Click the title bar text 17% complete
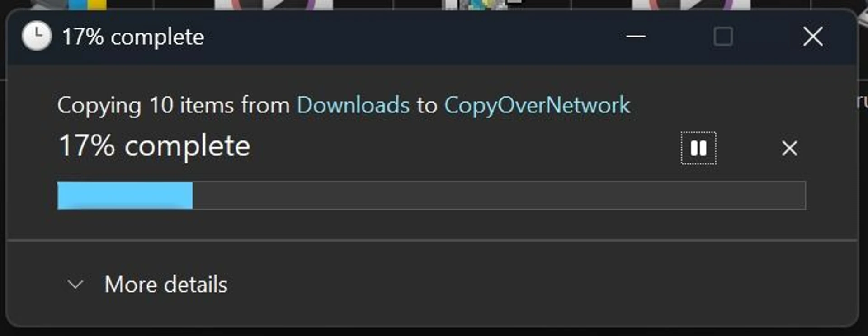The height and width of the screenshot is (336, 868). pos(133,37)
